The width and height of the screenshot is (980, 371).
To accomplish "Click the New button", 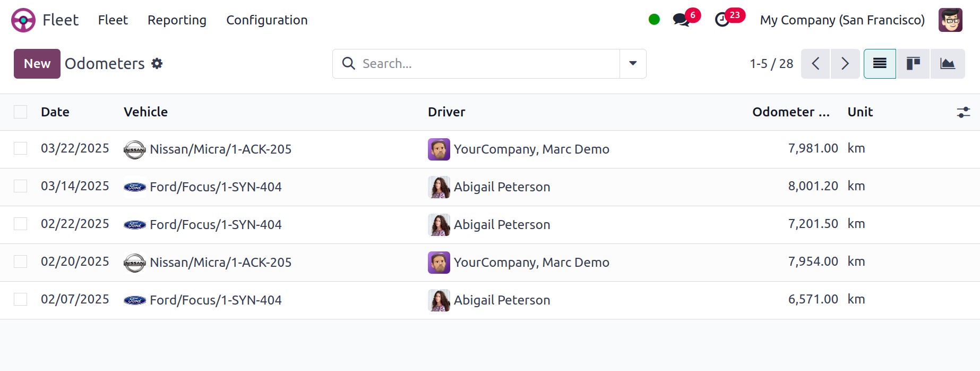I will 37,64.
